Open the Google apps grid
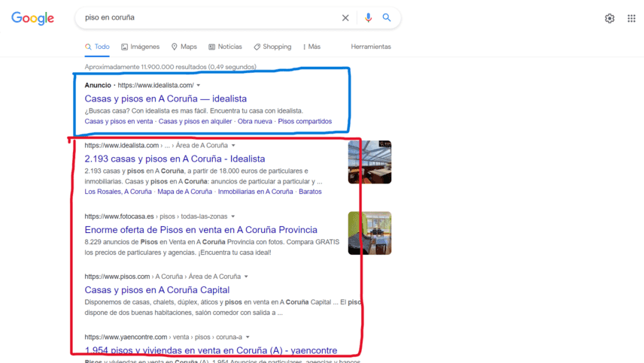This screenshot has width=644, height=363. (631, 19)
